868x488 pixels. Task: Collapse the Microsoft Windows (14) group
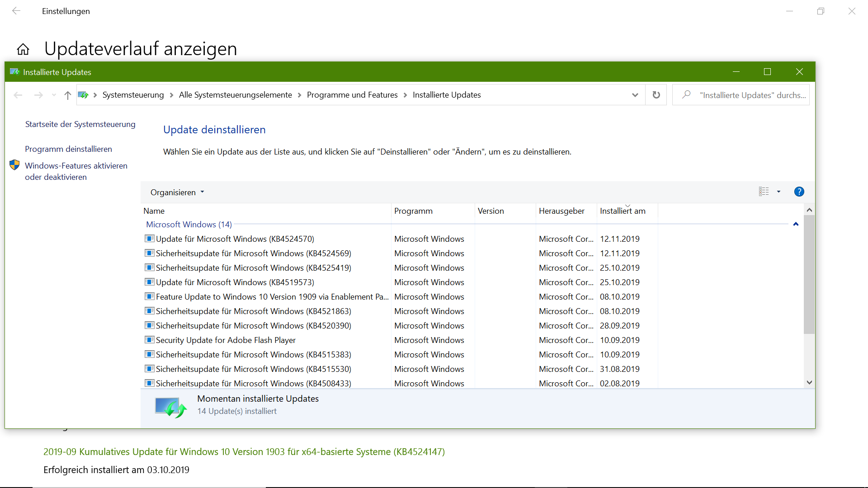tap(796, 224)
